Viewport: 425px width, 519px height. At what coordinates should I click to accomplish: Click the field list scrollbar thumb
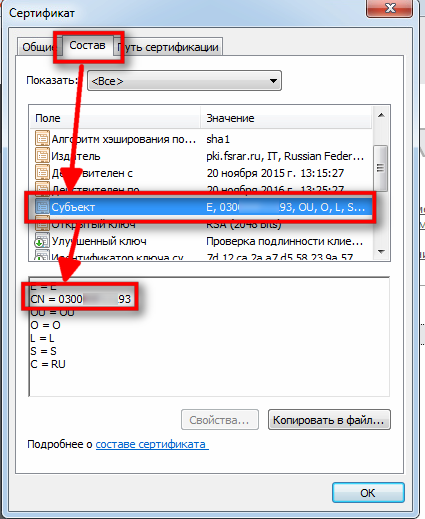tap(380, 168)
